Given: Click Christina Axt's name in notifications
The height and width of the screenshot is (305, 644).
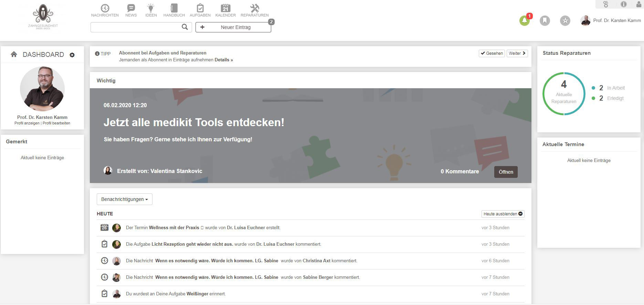Looking at the screenshot, I should coord(317,261).
